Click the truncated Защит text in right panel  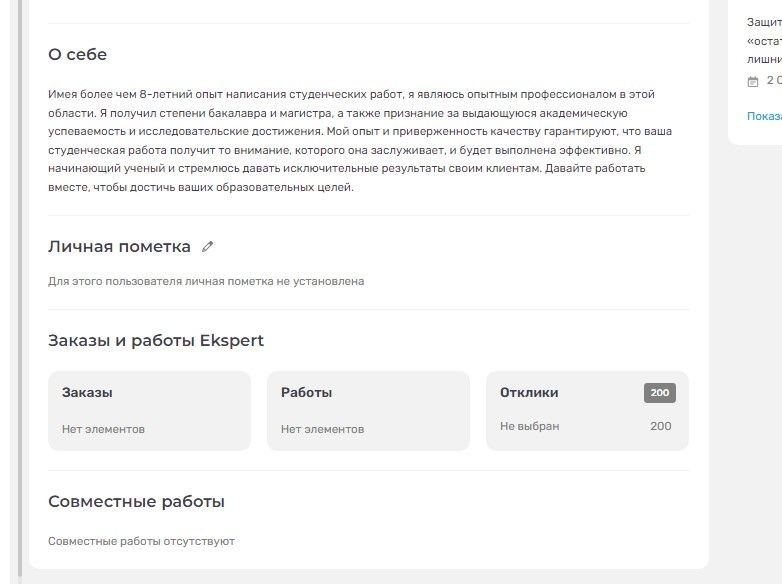[x=764, y=22]
